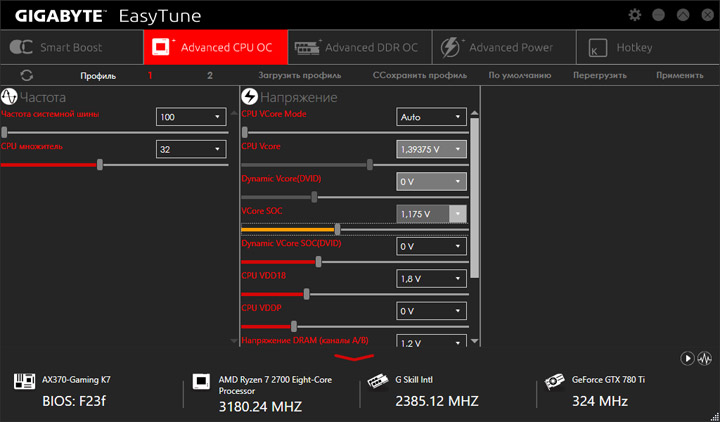The height and width of the screenshot is (422, 720).
Task: Click the frequency waveform icon beside Частота
Action: coord(9,97)
